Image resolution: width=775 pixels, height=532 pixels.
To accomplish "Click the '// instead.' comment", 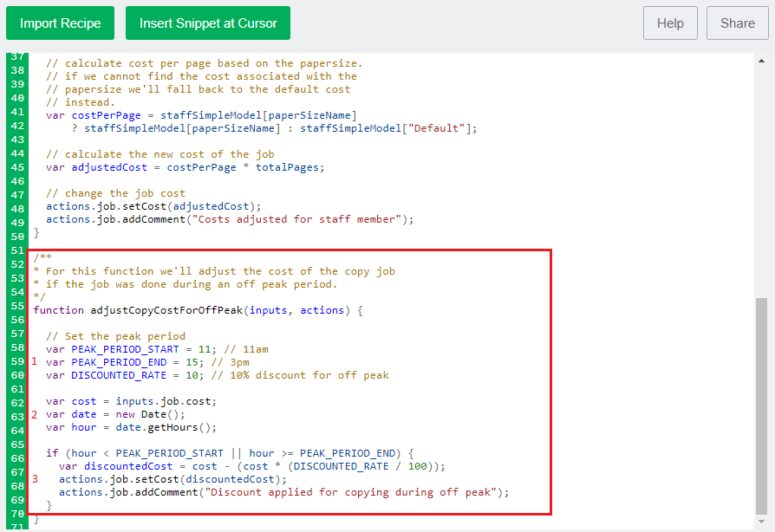I will (80, 102).
